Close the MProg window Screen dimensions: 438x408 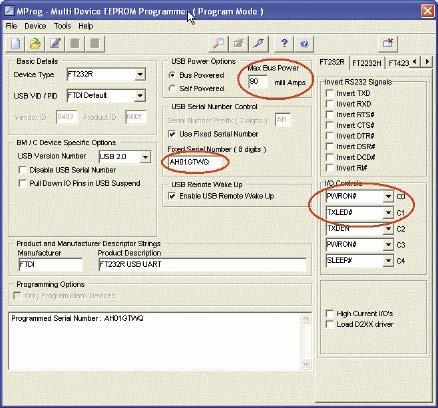(x=427, y=11)
